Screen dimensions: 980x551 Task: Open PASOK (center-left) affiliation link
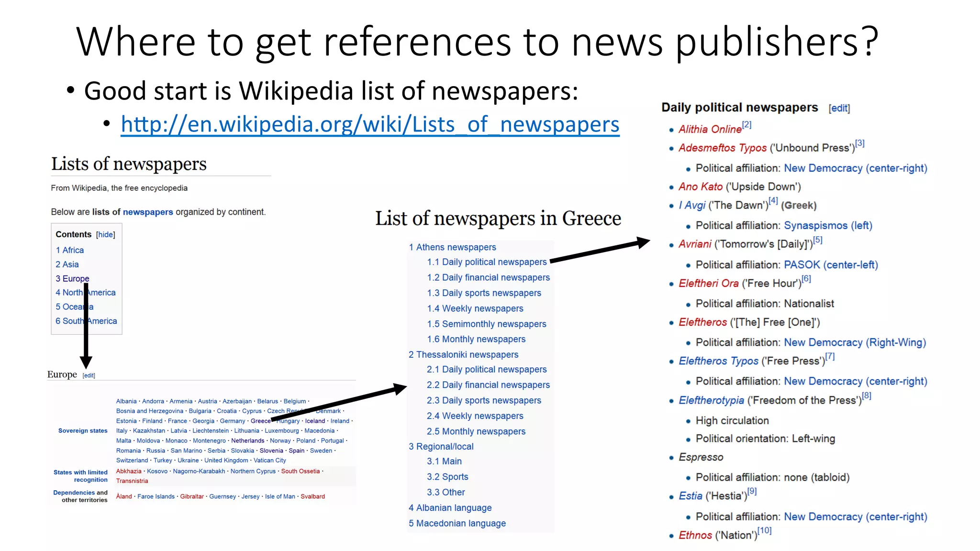point(831,264)
